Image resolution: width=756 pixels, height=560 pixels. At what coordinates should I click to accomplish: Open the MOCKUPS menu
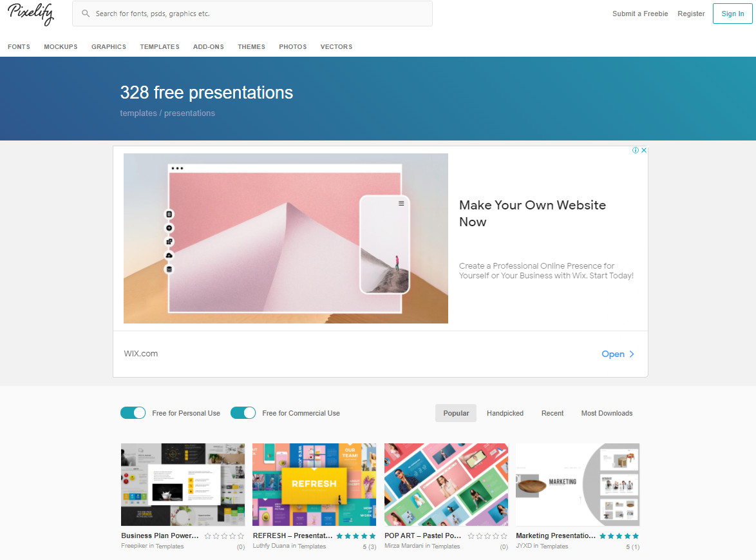61,47
